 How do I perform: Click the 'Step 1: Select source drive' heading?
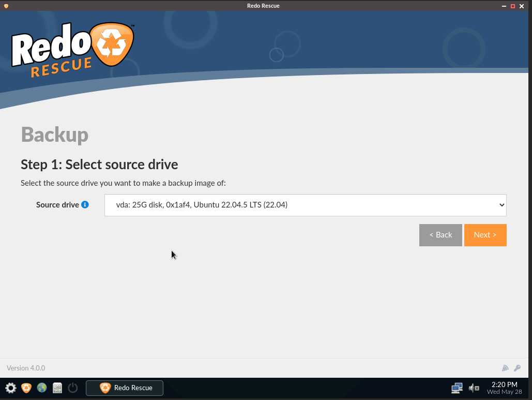click(99, 165)
